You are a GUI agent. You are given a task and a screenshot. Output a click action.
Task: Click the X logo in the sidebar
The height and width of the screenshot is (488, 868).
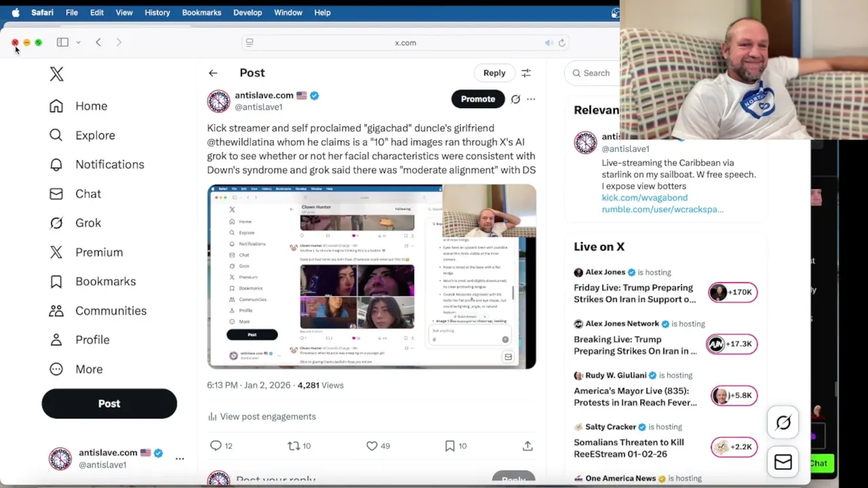coord(56,74)
